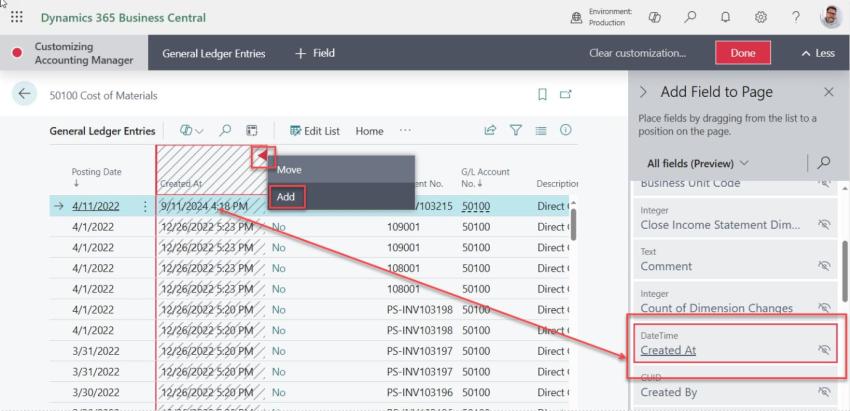Click document number 109001 in second row
The height and width of the screenshot is (411, 850).
403,227
